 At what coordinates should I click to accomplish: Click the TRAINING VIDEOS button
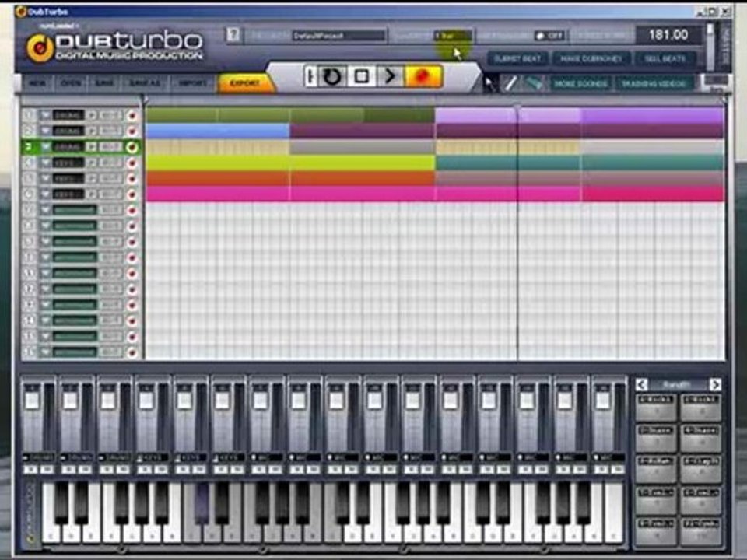(x=653, y=84)
